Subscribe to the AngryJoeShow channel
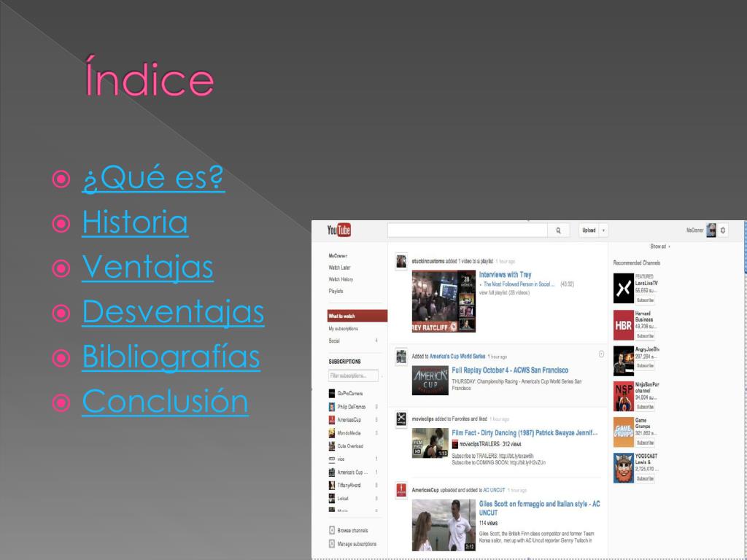 (645, 366)
